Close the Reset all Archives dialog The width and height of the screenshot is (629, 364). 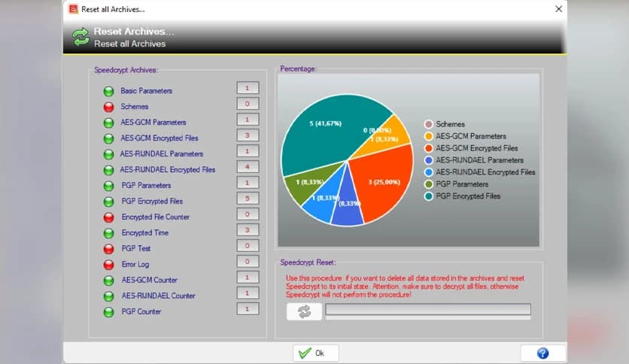(558, 9)
